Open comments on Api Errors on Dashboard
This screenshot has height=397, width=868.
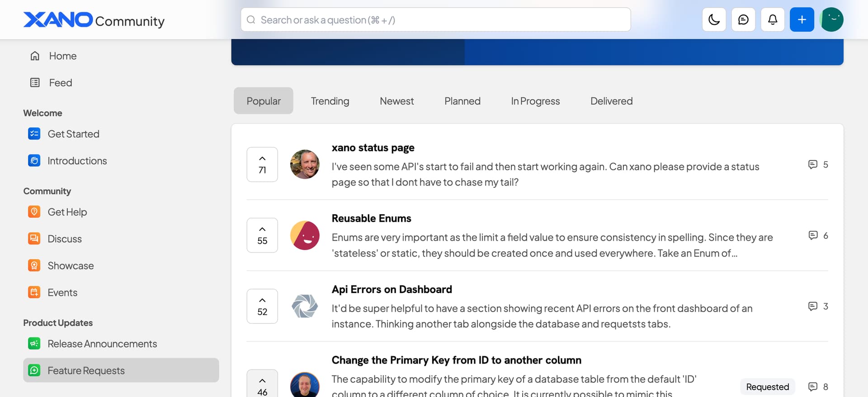[818, 306]
